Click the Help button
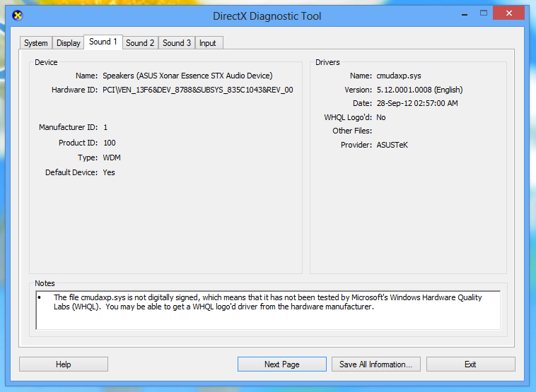The image size is (536, 392). pyautogui.click(x=64, y=364)
